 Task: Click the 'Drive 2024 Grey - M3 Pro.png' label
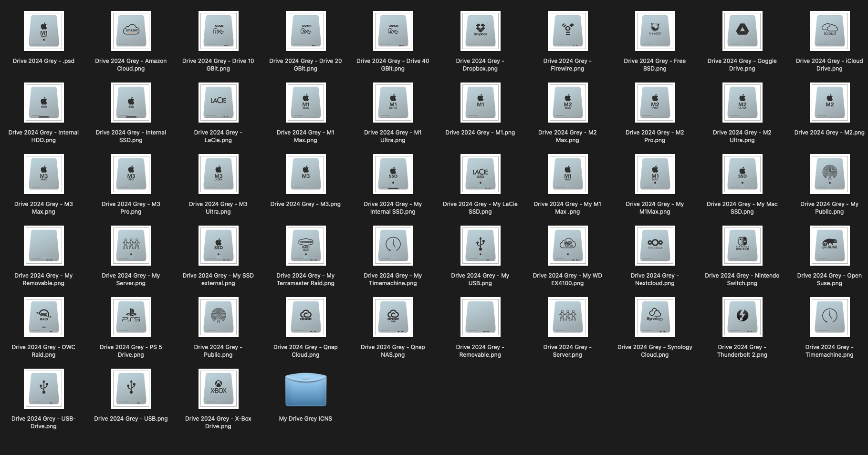[x=131, y=208]
